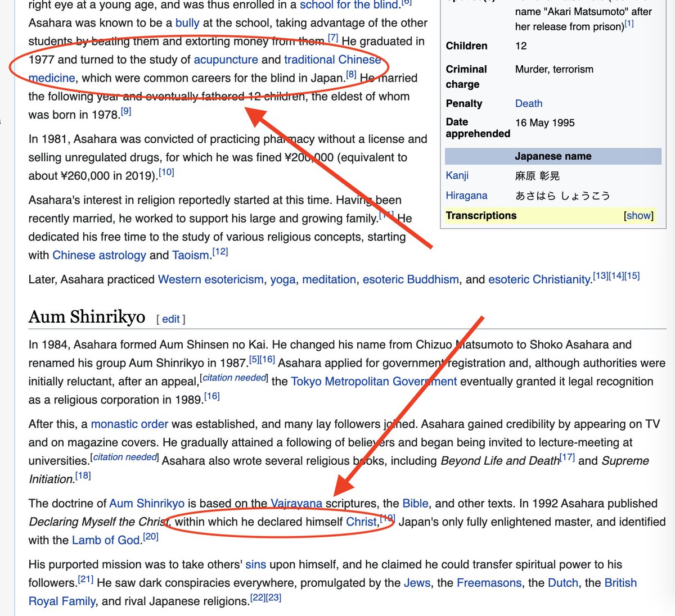The height and width of the screenshot is (616, 675).
Task: Jump to citation [12]
Action: click(220, 252)
